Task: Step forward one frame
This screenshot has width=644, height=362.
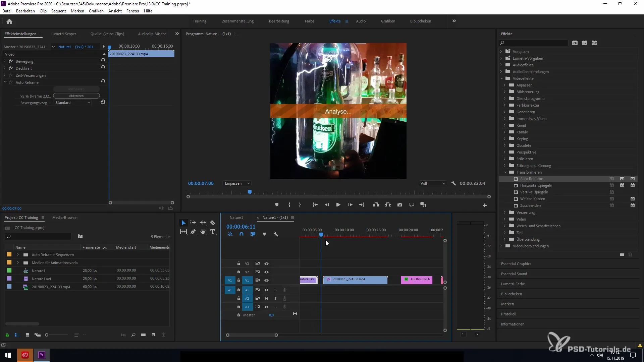Action: tap(350, 205)
